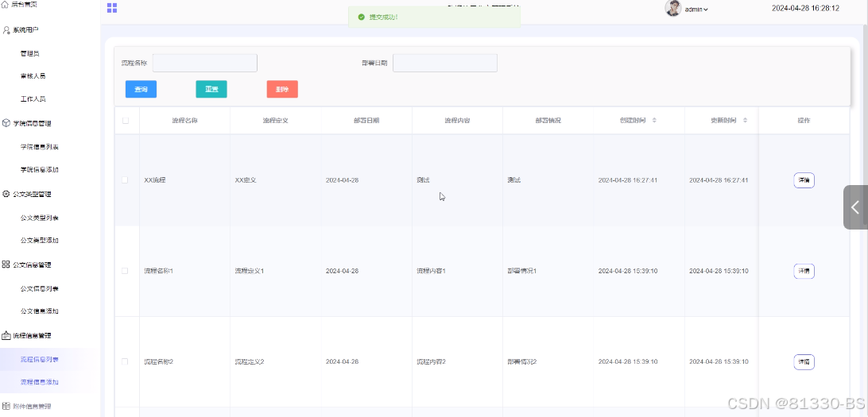The image size is (868, 417).
Task: Click the 公文类型管理 gear icon
Action: pyautogui.click(x=6, y=194)
